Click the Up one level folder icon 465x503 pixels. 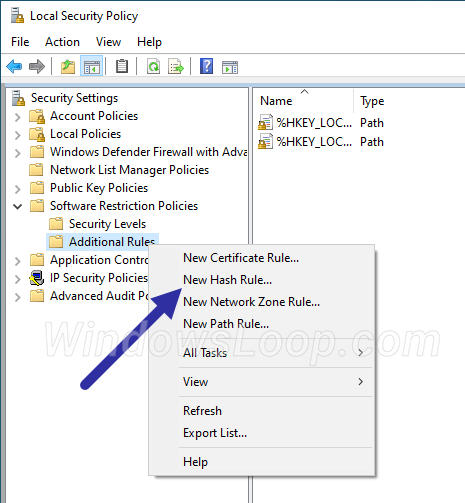tap(68, 67)
